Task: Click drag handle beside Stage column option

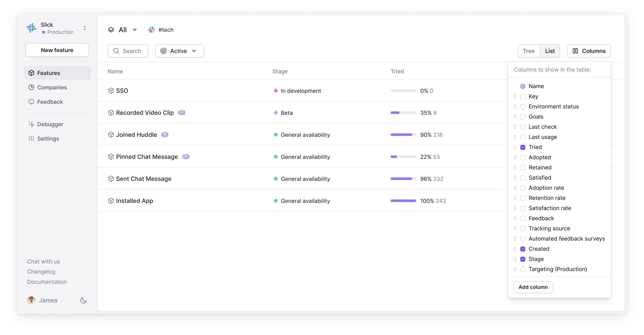Action: tap(515, 259)
